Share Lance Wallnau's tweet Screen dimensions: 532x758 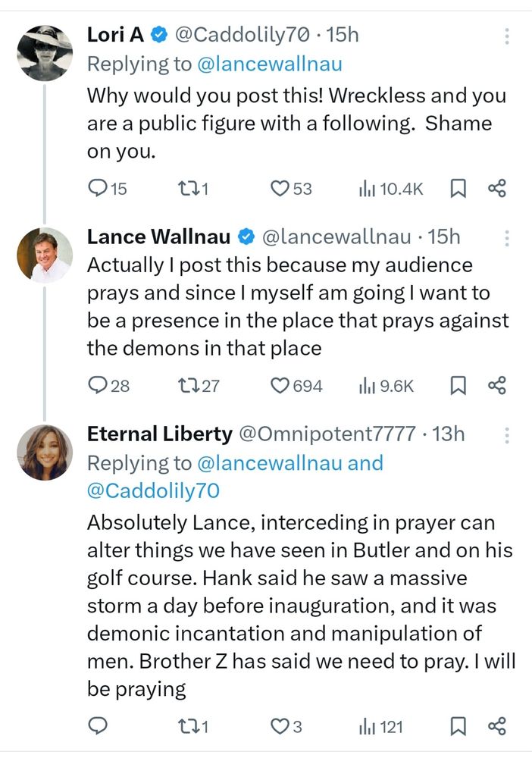coord(496,386)
